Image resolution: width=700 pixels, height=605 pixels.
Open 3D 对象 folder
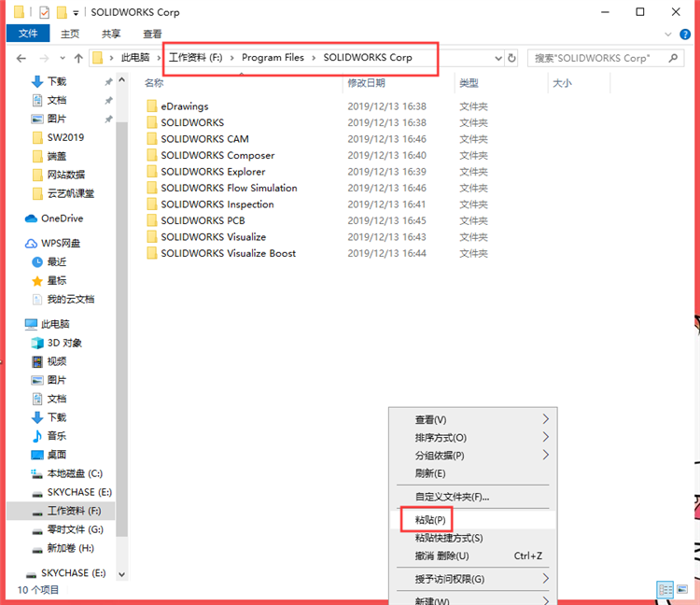click(64, 343)
